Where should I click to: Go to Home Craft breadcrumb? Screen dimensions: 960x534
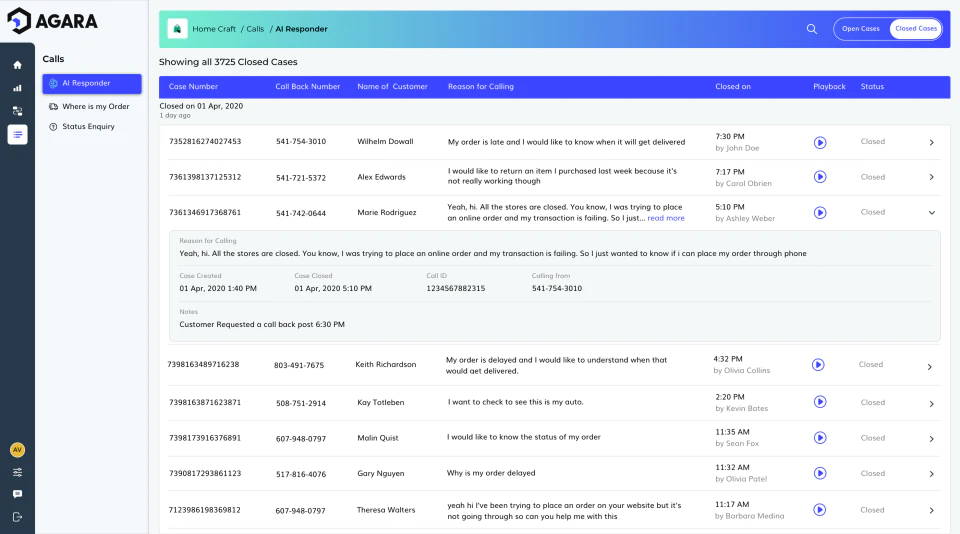pyautogui.click(x=214, y=29)
